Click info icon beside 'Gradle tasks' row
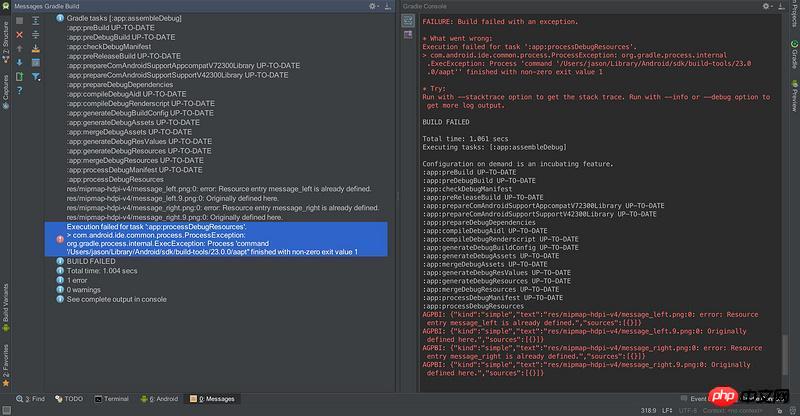The height and width of the screenshot is (416, 800). pyautogui.click(x=60, y=18)
